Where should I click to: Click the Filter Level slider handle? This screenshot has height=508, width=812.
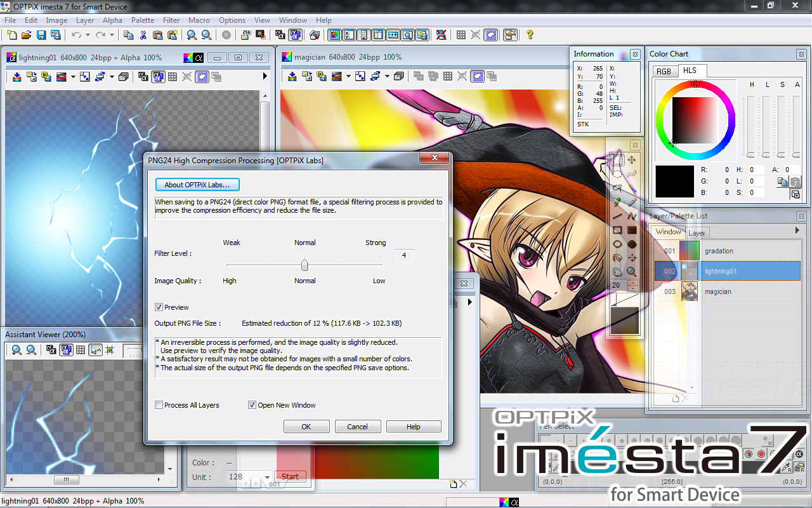click(x=304, y=264)
